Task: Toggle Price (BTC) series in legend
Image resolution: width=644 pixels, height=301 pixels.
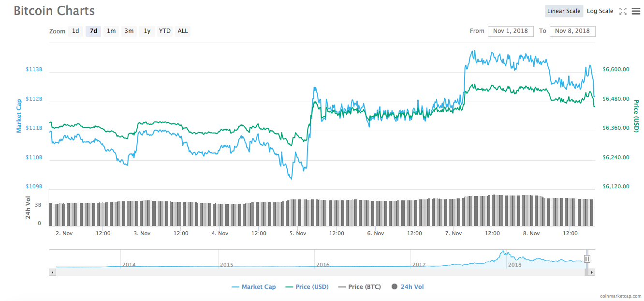Action: tap(360, 287)
